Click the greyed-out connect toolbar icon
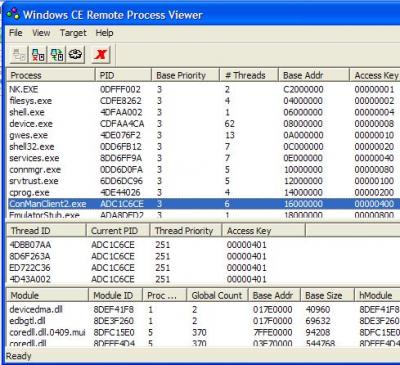Screen dimensions: 400x365 click(x=19, y=55)
